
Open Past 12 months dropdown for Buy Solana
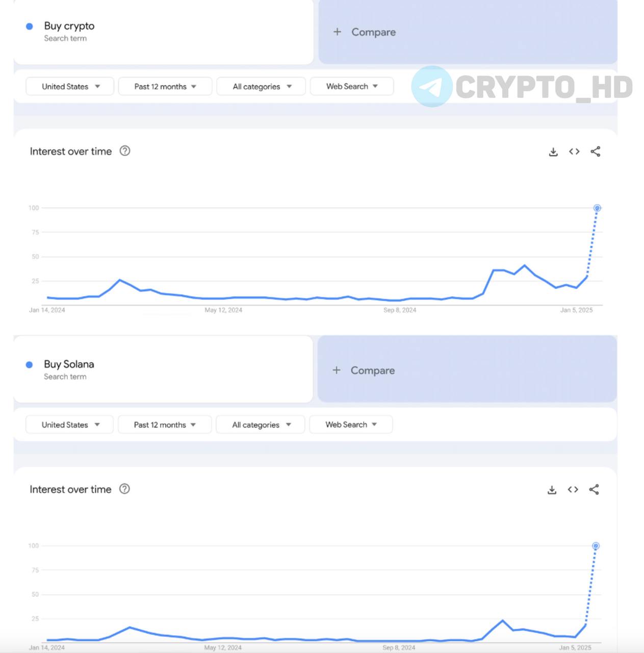click(x=165, y=424)
